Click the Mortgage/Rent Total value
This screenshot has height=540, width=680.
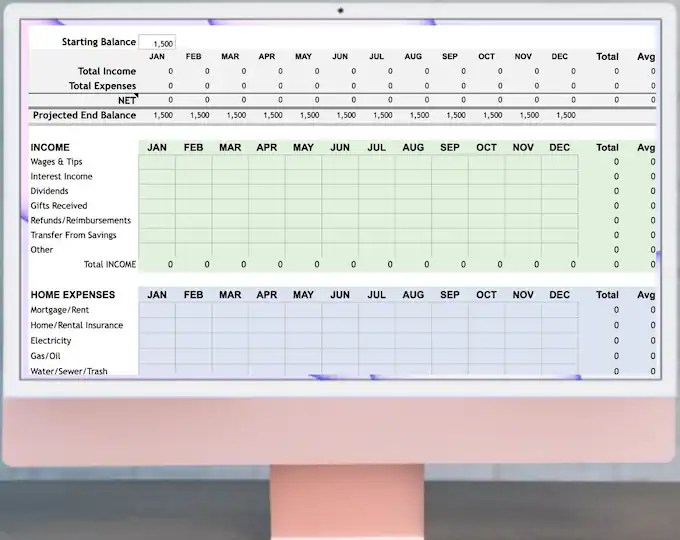616,310
